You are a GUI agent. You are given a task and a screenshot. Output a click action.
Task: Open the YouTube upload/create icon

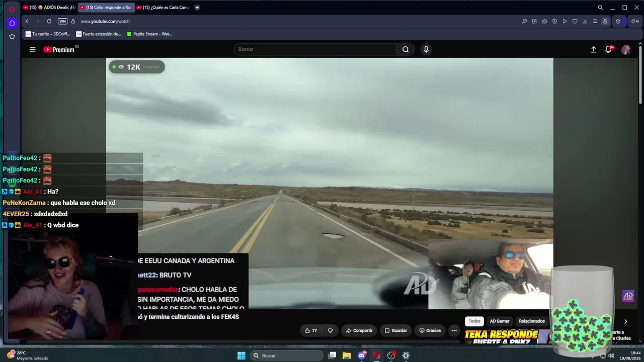pyautogui.click(x=594, y=49)
